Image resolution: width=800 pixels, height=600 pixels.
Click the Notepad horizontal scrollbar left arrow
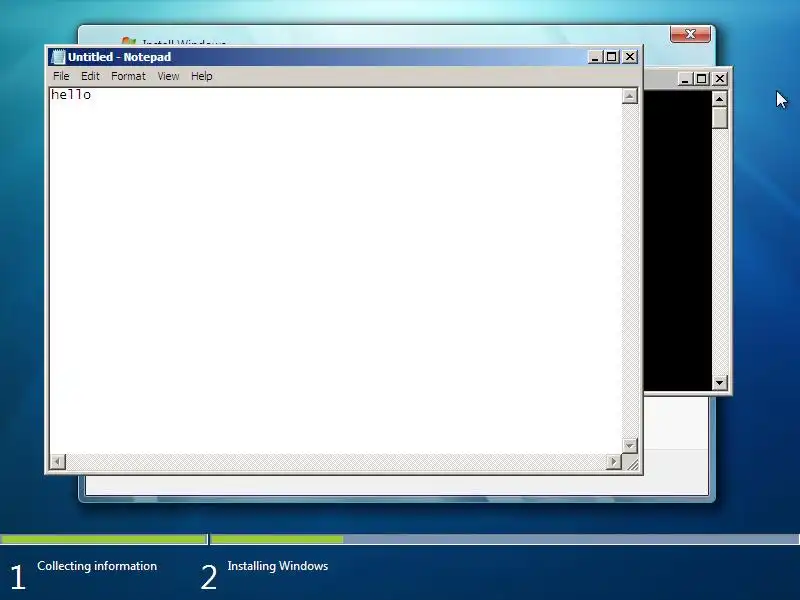[58, 462]
